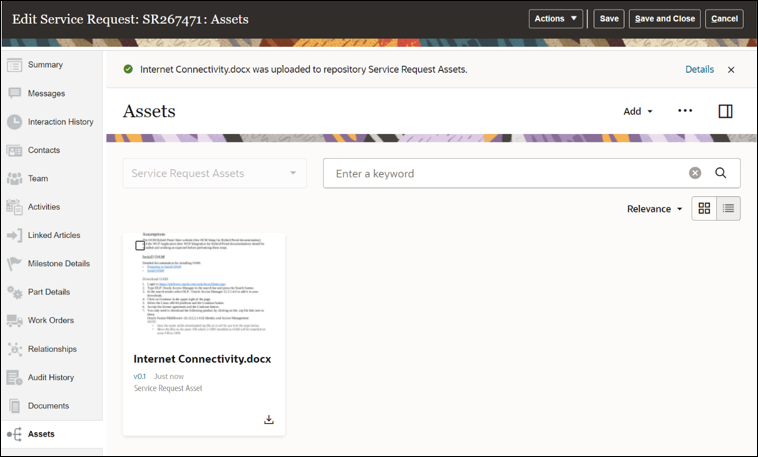Open the Linked Articles tab
The image size is (758, 457).
click(x=54, y=235)
